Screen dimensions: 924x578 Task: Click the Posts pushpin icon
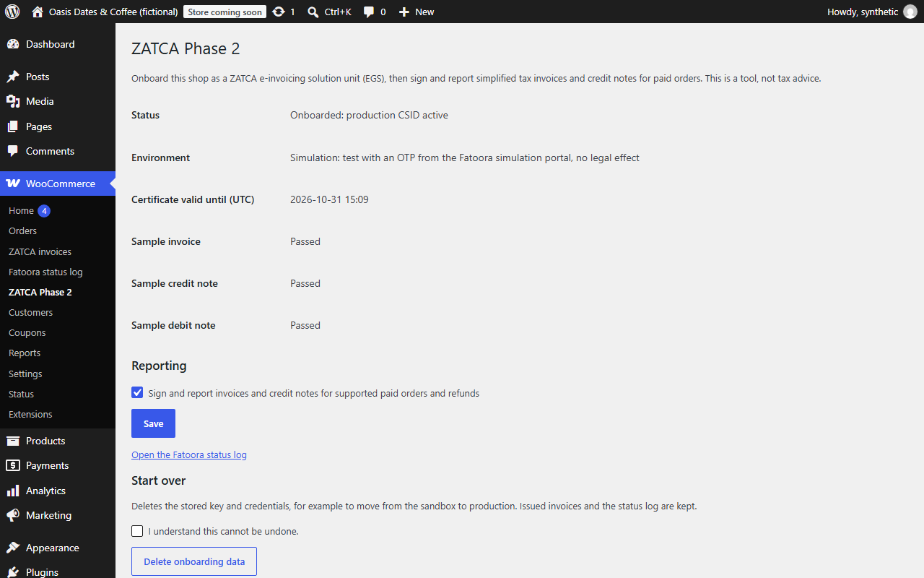[13, 77]
